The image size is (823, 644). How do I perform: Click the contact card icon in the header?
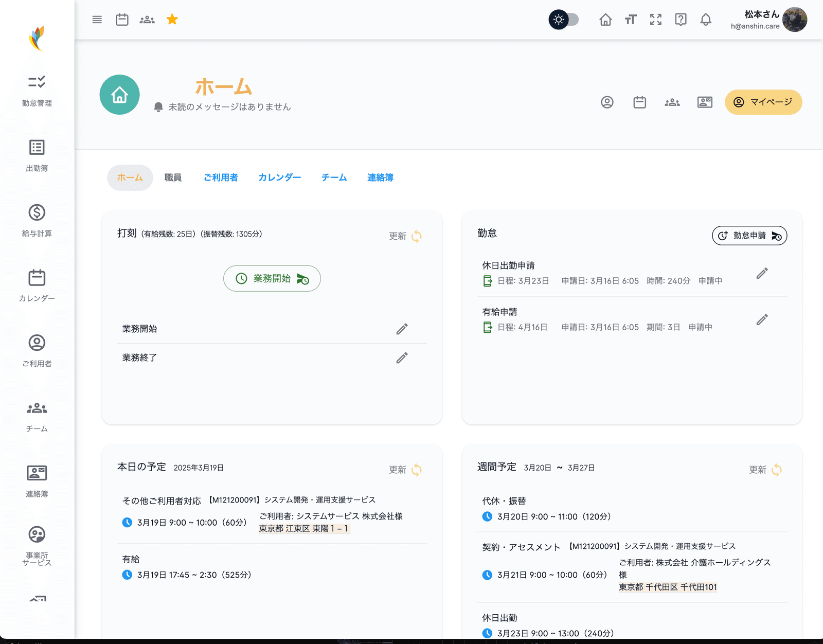tap(705, 102)
